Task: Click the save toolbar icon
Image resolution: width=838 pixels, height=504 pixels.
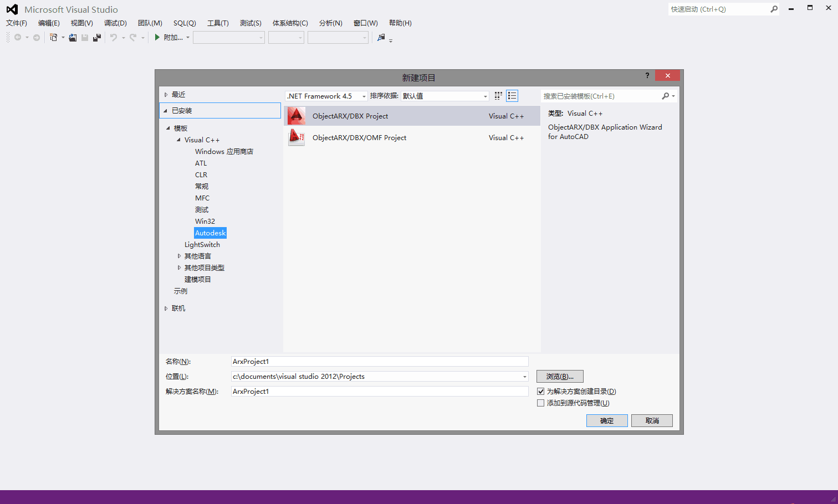Action: (85, 37)
